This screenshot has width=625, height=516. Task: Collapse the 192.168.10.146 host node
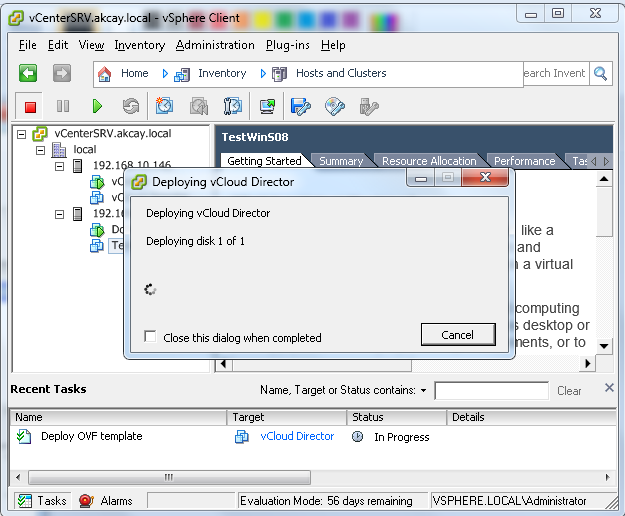point(59,166)
